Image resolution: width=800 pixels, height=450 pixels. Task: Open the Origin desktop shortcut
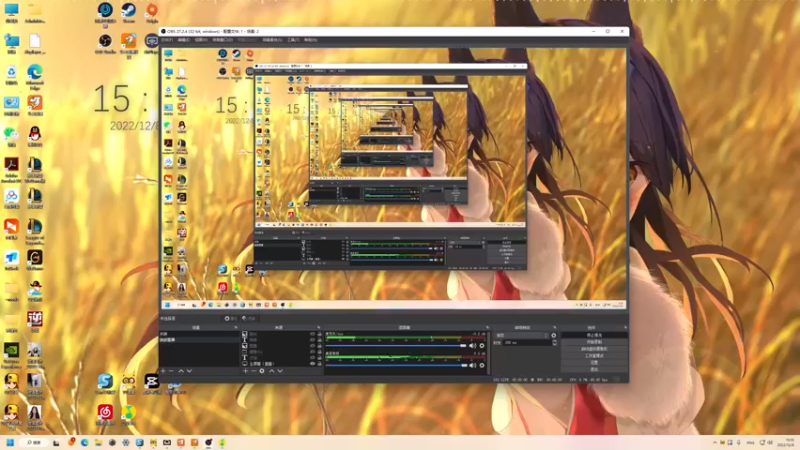tap(152, 12)
